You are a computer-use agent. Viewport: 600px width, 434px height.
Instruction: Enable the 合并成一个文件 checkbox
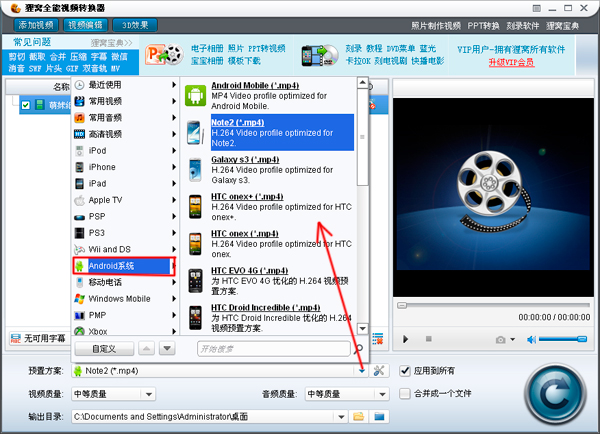404,393
